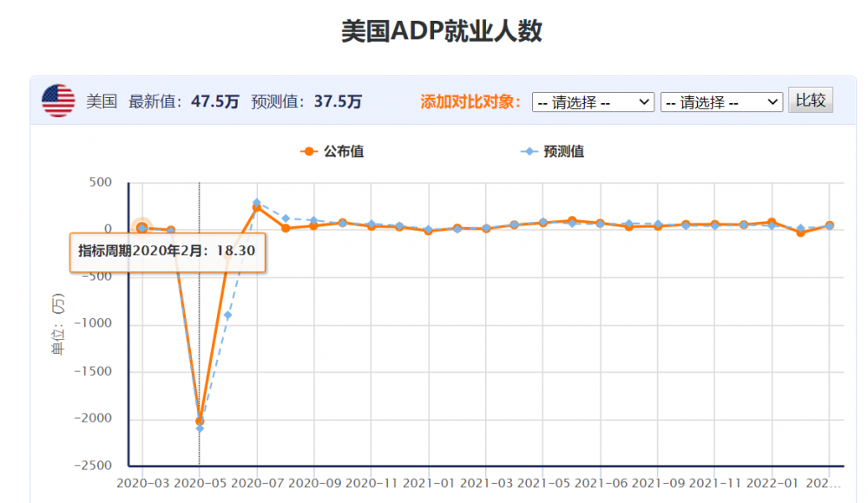The height and width of the screenshot is (503, 868).
Task: Click the blue forecast diamond at 2020-07 peak
Action: click(257, 203)
